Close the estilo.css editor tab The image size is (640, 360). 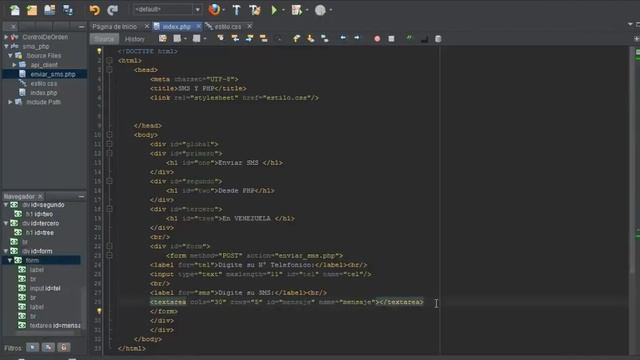tap(249, 26)
